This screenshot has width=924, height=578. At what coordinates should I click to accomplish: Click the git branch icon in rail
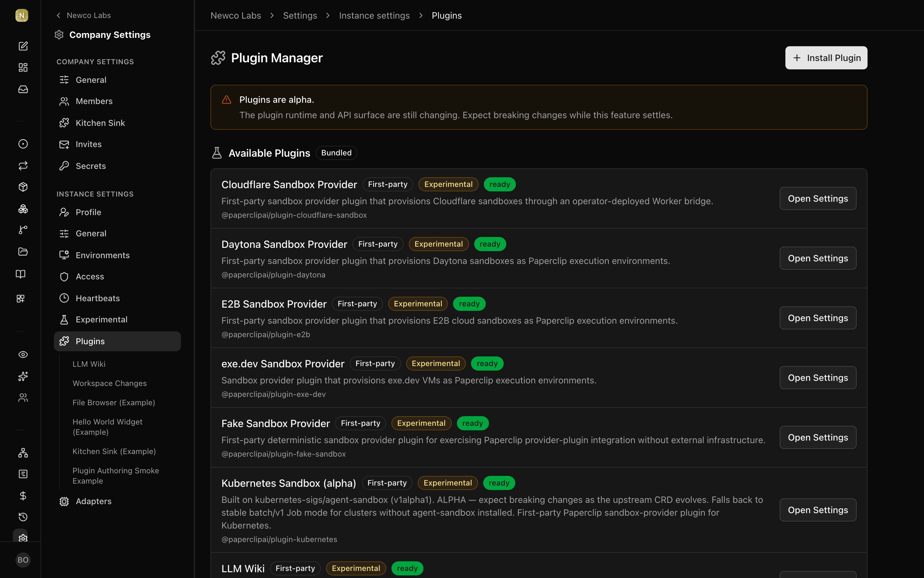click(23, 230)
